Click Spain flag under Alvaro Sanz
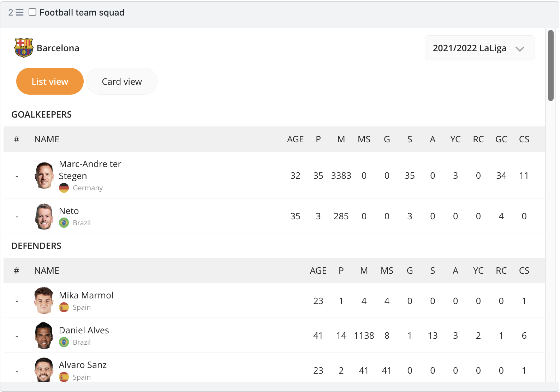The width and height of the screenshot is (560, 392). pos(64,377)
